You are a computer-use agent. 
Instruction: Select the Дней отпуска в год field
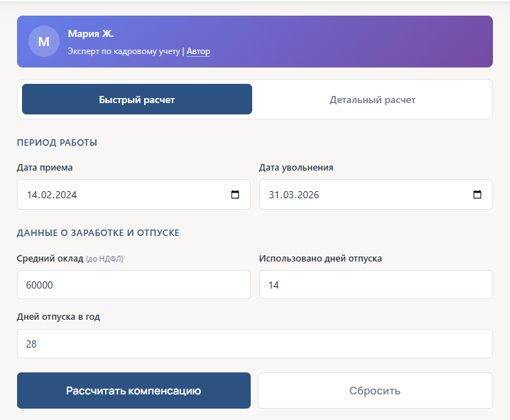tap(254, 344)
